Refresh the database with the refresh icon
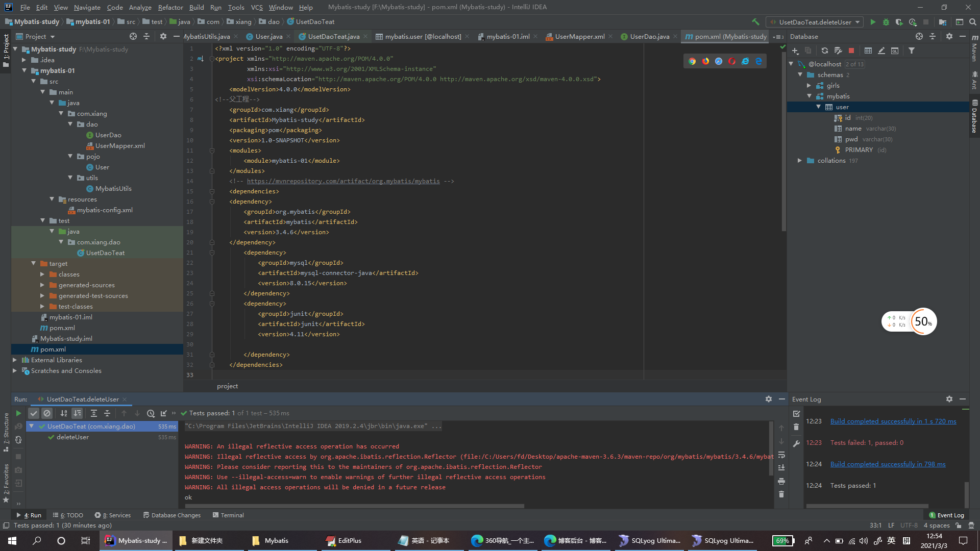The width and height of the screenshot is (980, 551). tap(824, 51)
